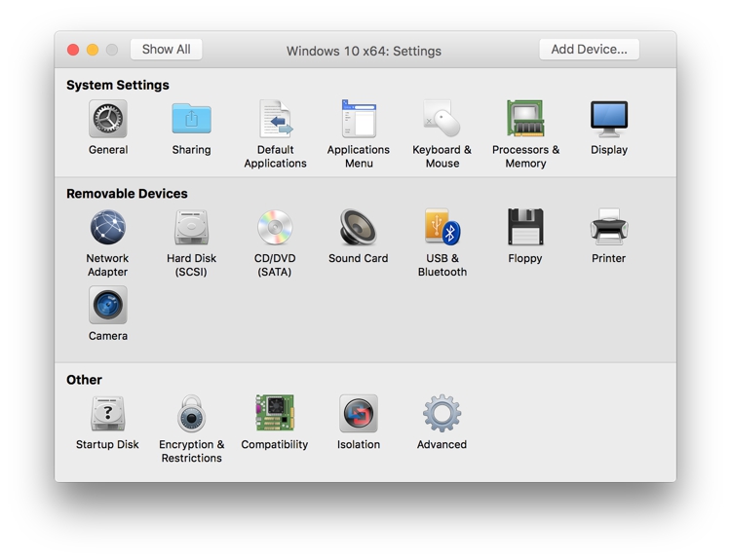Click the System Settings heading text

click(x=118, y=86)
